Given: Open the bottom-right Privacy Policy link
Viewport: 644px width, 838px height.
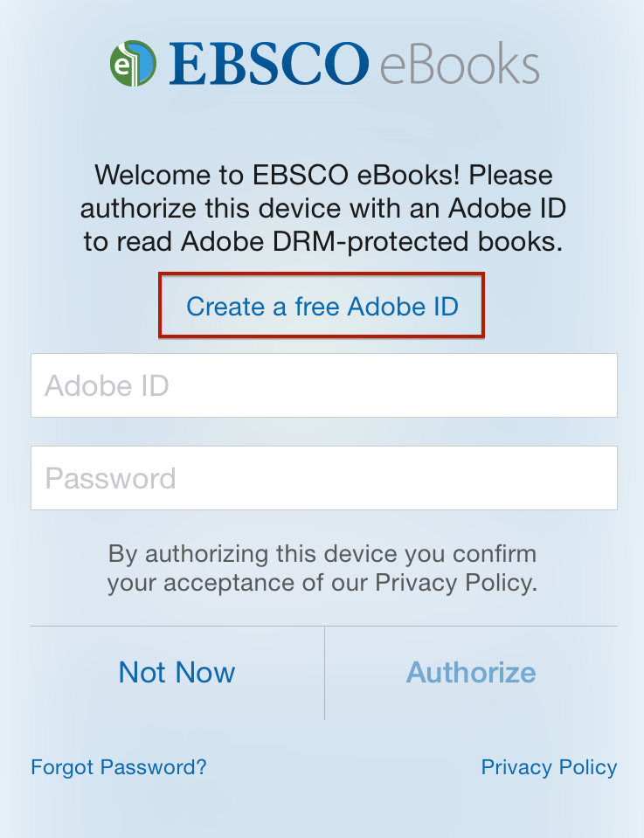Looking at the screenshot, I should point(549,767).
